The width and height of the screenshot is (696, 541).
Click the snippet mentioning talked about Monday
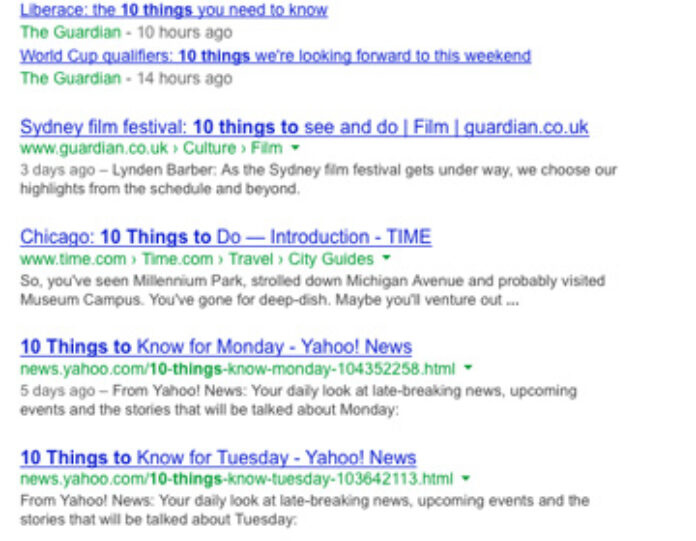(298, 399)
